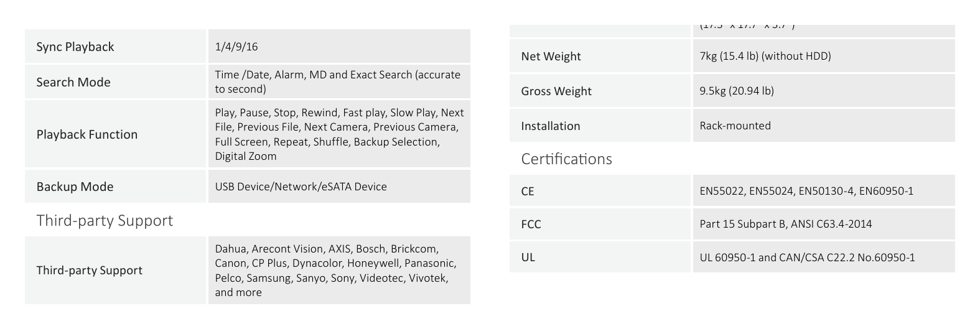Click the Net Weight label

[x=551, y=57]
